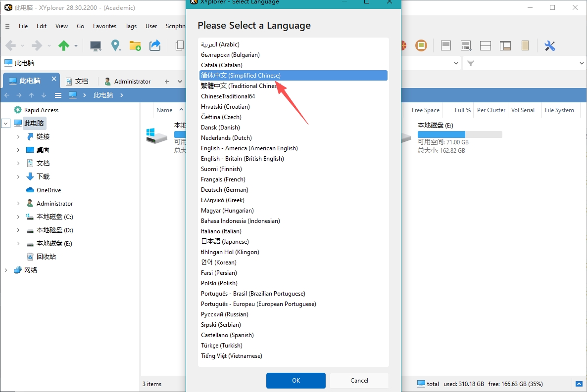Click the greyed Back arrow toolbar button
The width and height of the screenshot is (587, 392).
click(10, 45)
